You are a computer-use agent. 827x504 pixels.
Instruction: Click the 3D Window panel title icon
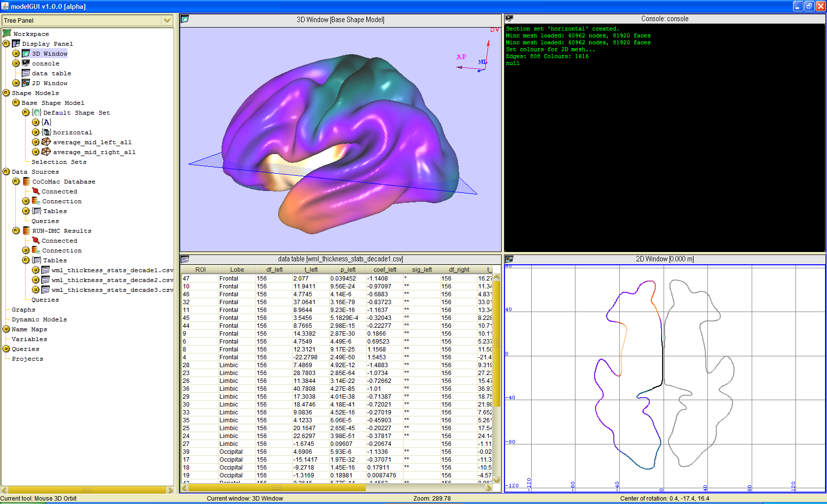tap(185, 19)
